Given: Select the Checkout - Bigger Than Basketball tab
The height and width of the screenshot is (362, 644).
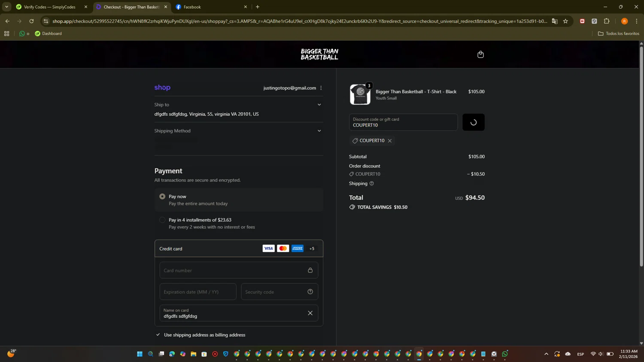Looking at the screenshot, I should point(131,7).
